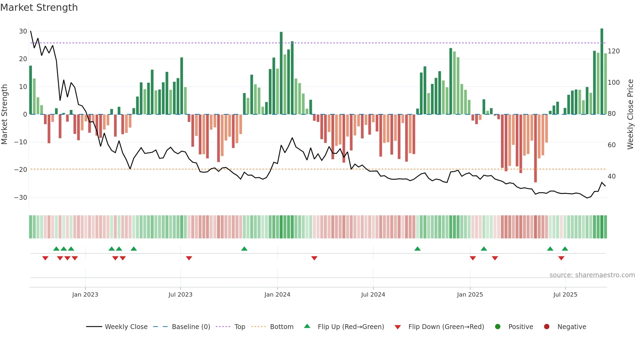Click the red Negative circle legend icon
Image resolution: width=644 pixels, height=362 pixels.
point(547,327)
